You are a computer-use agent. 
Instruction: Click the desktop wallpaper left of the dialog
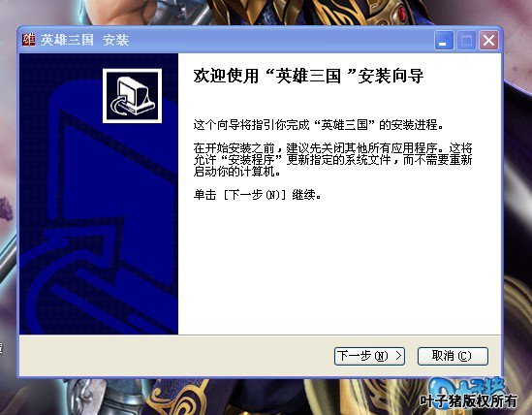pyautogui.click(x=8, y=204)
